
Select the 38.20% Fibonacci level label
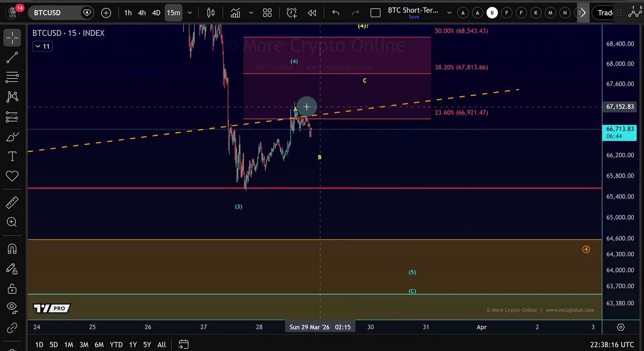tap(461, 67)
